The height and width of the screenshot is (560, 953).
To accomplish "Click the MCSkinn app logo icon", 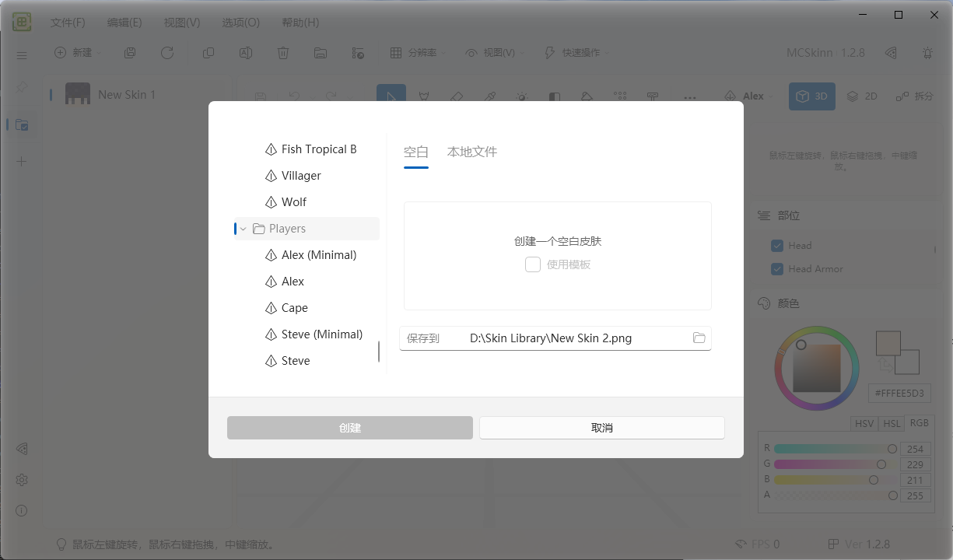I will click(x=22, y=23).
